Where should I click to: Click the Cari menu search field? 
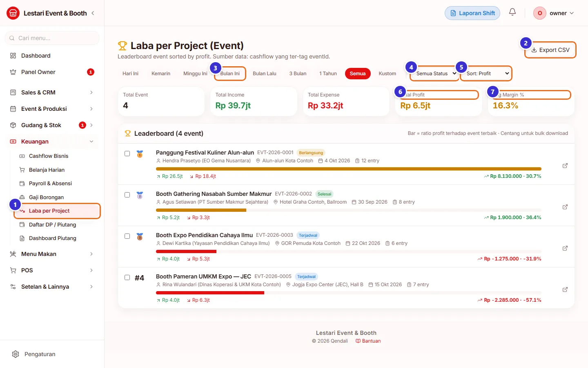point(52,38)
